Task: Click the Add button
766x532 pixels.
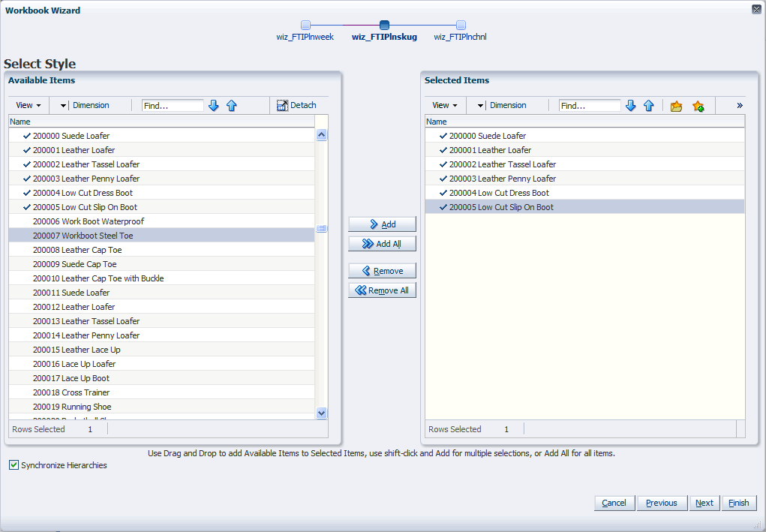Action: click(x=382, y=224)
